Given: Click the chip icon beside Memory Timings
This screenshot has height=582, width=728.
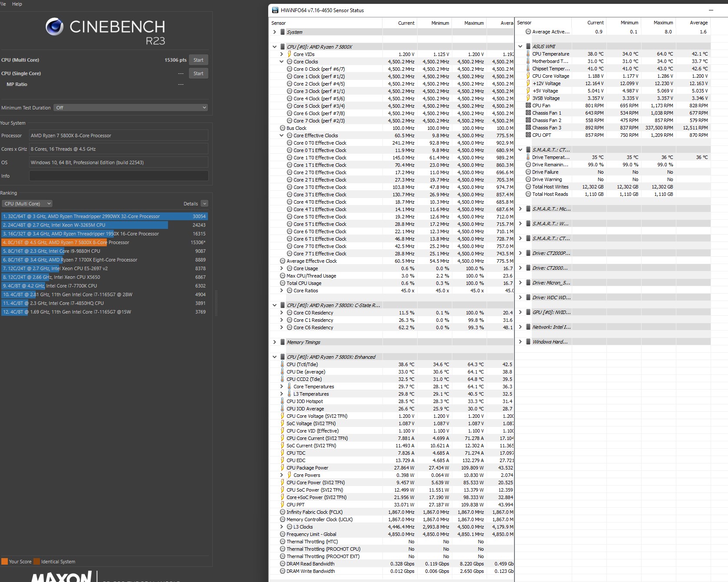Looking at the screenshot, I should click(283, 342).
